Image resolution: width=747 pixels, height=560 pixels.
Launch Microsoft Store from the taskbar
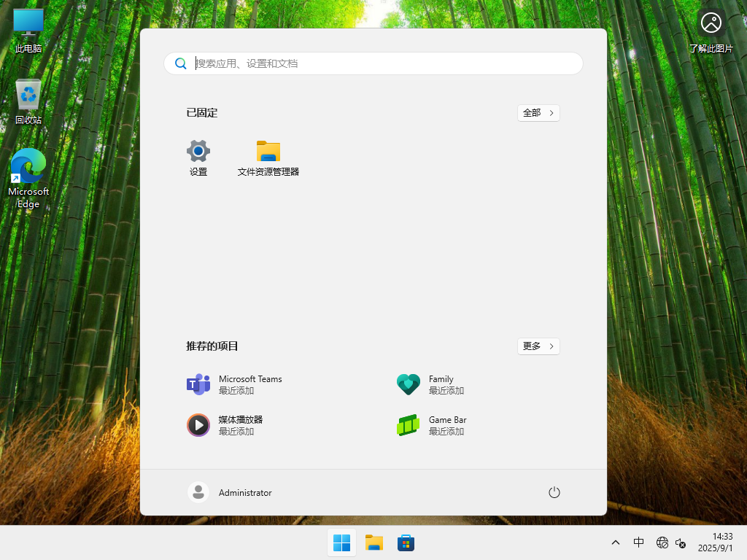(x=406, y=542)
